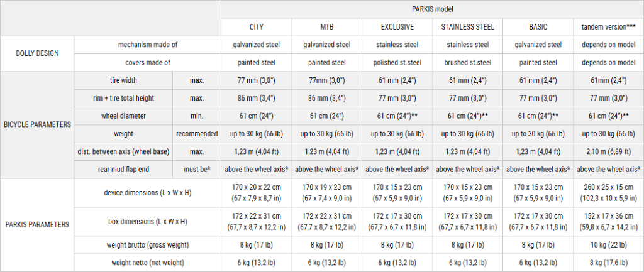Click the tire width row label
The width and height of the screenshot is (644, 272).
click(x=123, y=81)
